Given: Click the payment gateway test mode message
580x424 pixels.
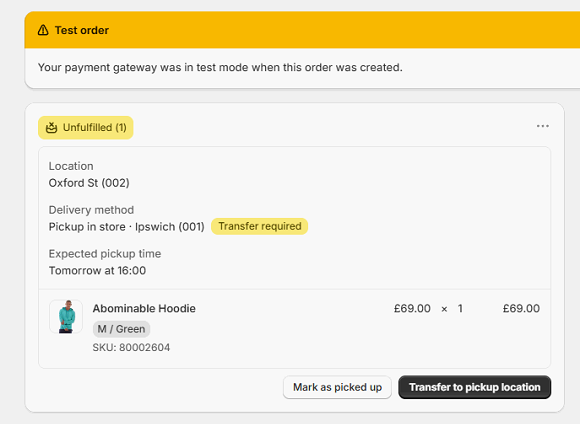Looking at the screenshot, I should click(x=220, y=67).
